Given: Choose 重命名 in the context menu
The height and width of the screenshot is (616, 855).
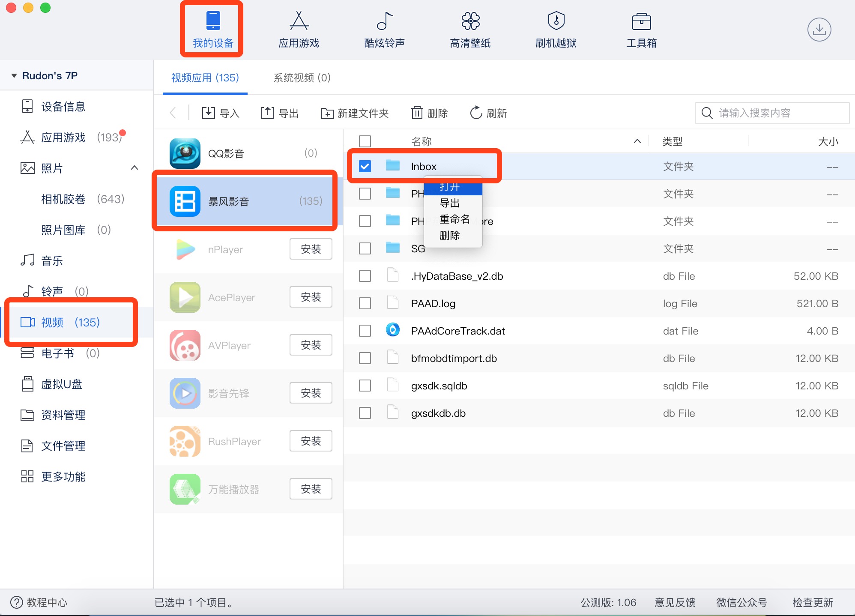Looking at the screenshot, I should tap(454, 219).
